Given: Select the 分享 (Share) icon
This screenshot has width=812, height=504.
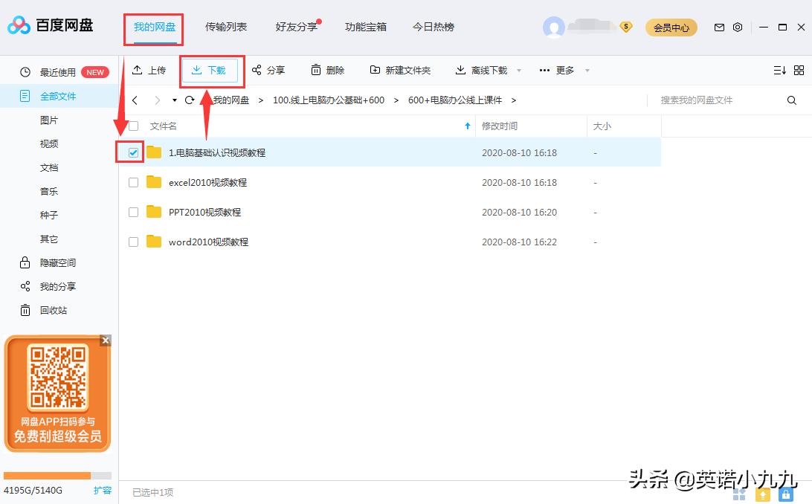Looking at the screenshot, I should coord(268,71).
